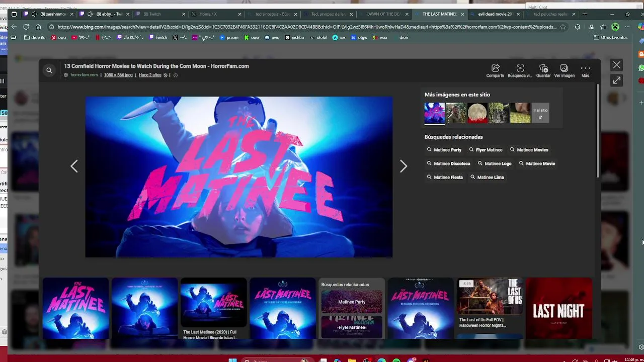Viewport: 644px width, 362px height.
Task: Open the WhatsApp sidebar icon
Action: tap(641, 67)
